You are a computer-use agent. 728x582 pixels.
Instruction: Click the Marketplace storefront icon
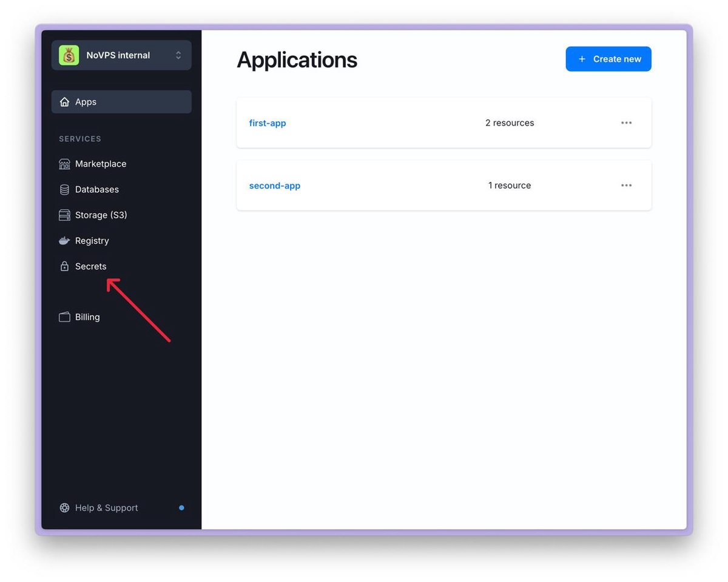pos(64,164)
